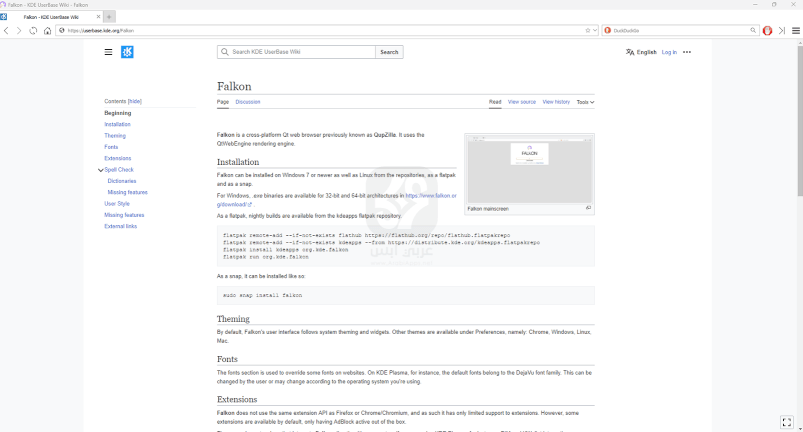Screen dimensions: 803x432
Task: Click the scrollbar down arrow
Action: (800, 429)
